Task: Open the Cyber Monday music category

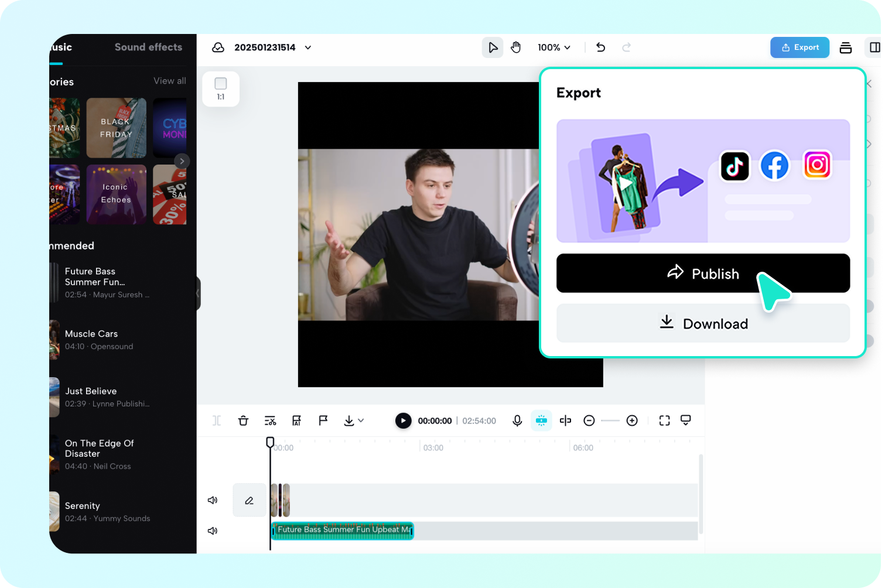Action: coord(170,128)
